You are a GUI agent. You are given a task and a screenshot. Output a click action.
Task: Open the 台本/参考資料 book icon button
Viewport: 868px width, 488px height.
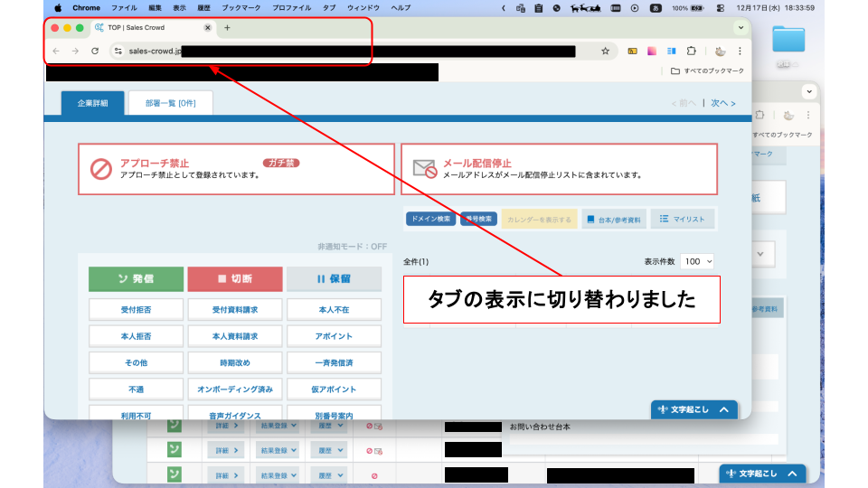[x=613, y=220]
